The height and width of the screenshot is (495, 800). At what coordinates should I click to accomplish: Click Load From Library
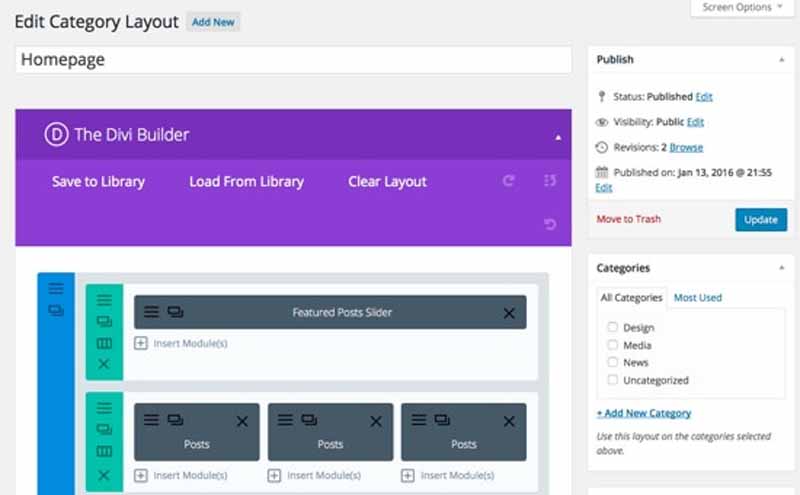coord(246,182)
